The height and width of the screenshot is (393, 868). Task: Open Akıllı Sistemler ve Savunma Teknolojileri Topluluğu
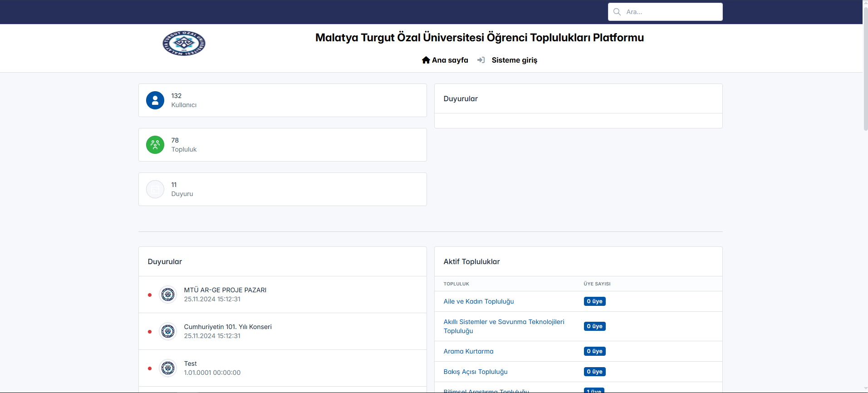[x=504, y=326]
